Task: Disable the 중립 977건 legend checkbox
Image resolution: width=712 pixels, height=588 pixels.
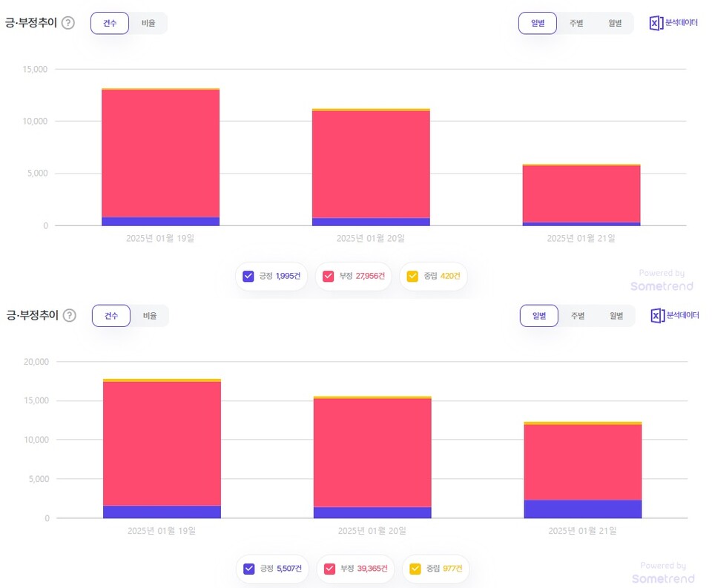Action: (x=415, y=569)
